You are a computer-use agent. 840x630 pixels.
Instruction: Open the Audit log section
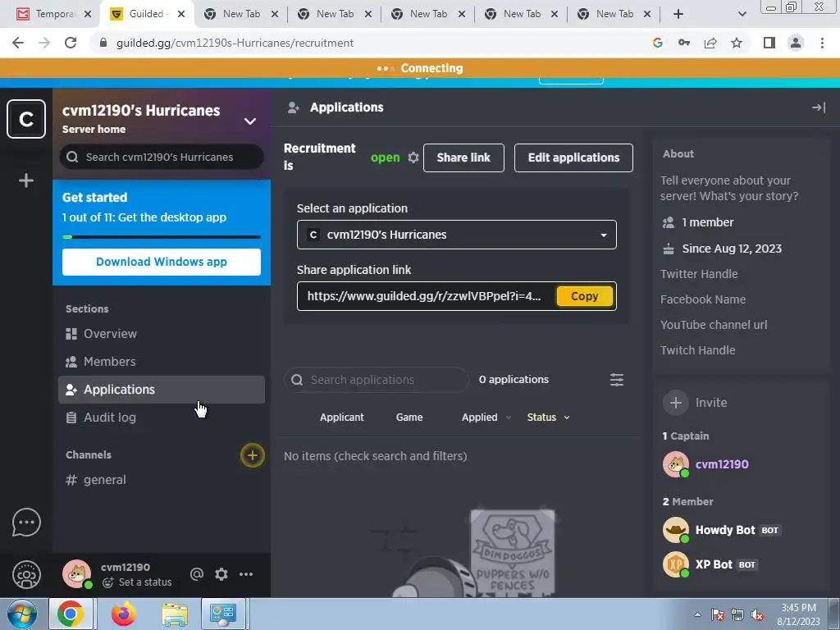[162, 418]
